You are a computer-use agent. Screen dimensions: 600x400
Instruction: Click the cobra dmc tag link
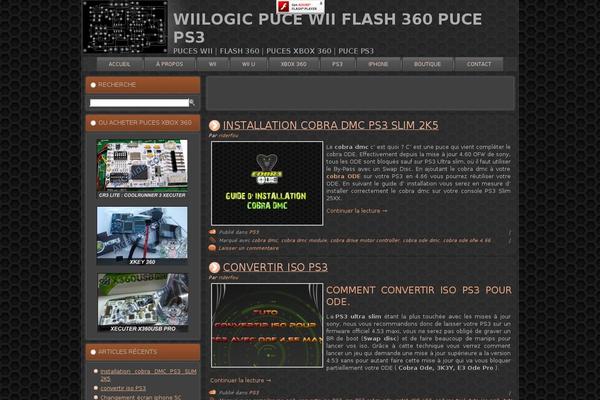click(x=265, y=240)
